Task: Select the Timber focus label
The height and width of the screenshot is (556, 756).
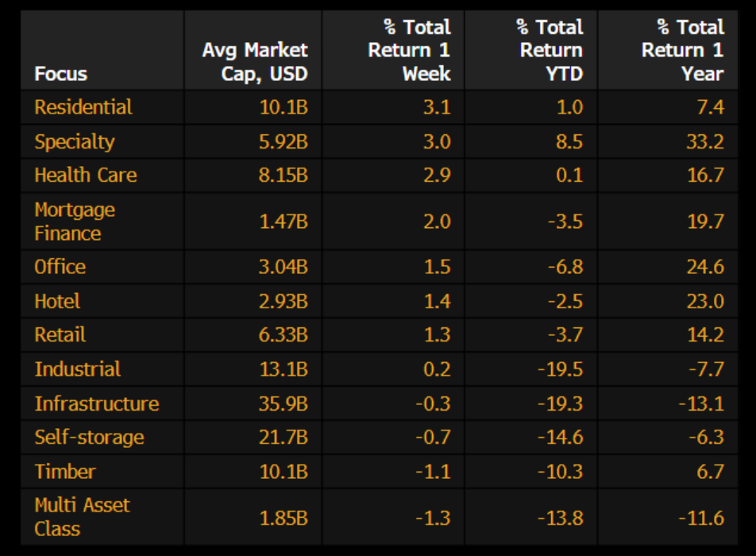Action: coord(65,472)
